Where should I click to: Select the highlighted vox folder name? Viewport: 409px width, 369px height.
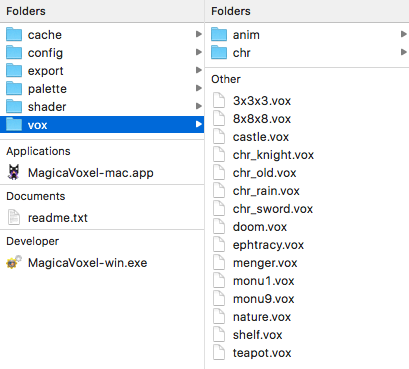tap(38, 125)
